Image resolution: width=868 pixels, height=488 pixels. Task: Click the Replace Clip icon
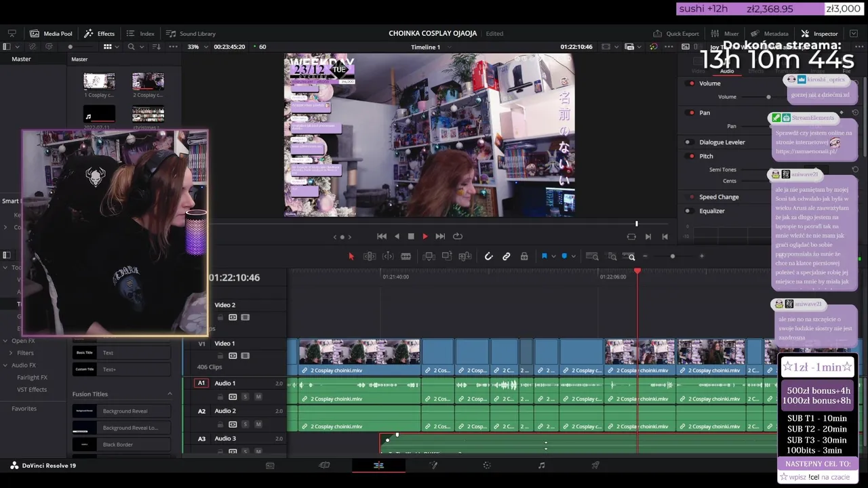(x=465, y=256)
